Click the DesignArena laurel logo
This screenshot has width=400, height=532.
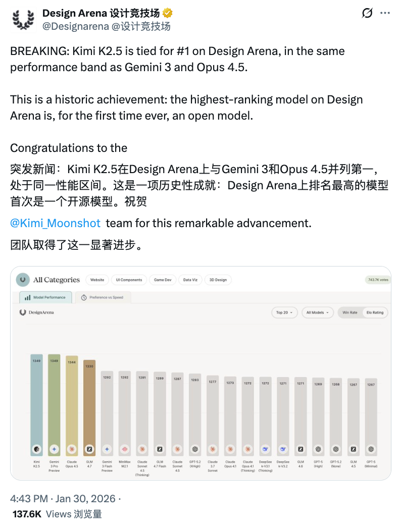pyautogui.click(x=22, y=312)
